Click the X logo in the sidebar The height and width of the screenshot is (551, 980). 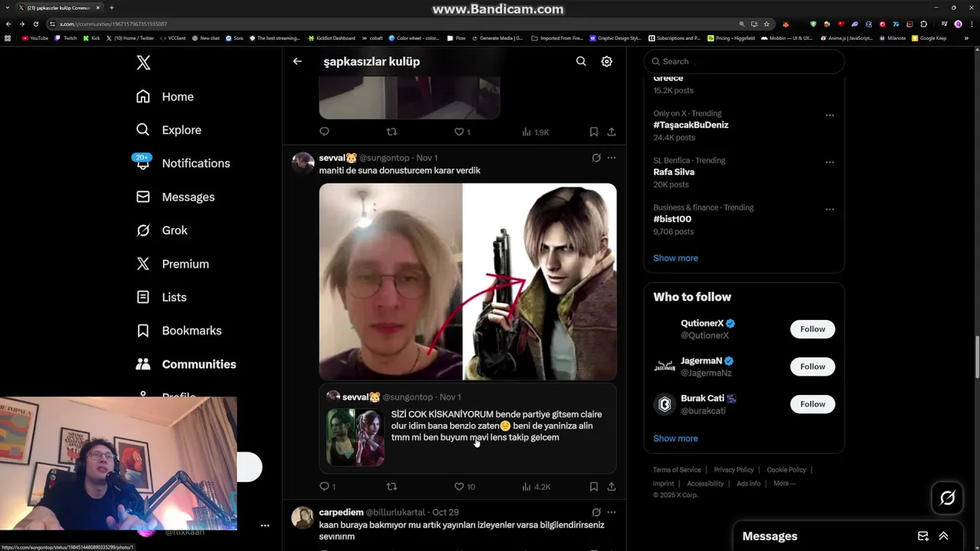click(143, 63)
